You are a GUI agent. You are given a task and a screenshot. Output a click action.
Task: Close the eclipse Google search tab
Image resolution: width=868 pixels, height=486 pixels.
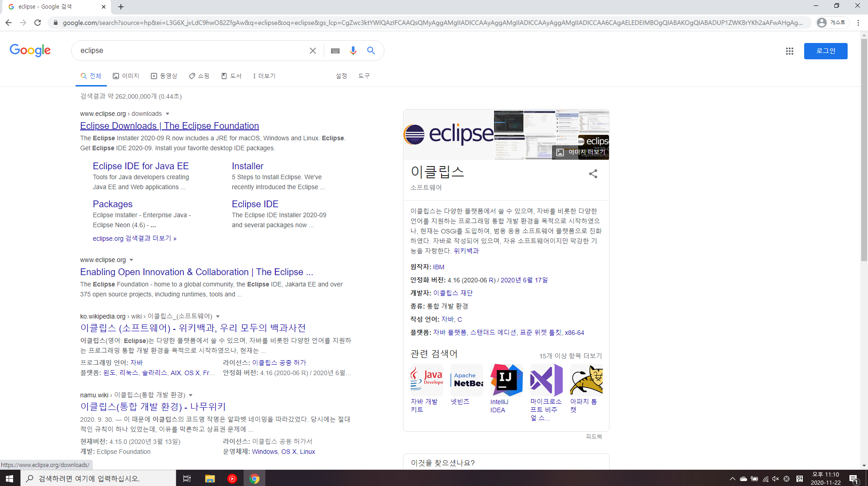coord(103,7)
